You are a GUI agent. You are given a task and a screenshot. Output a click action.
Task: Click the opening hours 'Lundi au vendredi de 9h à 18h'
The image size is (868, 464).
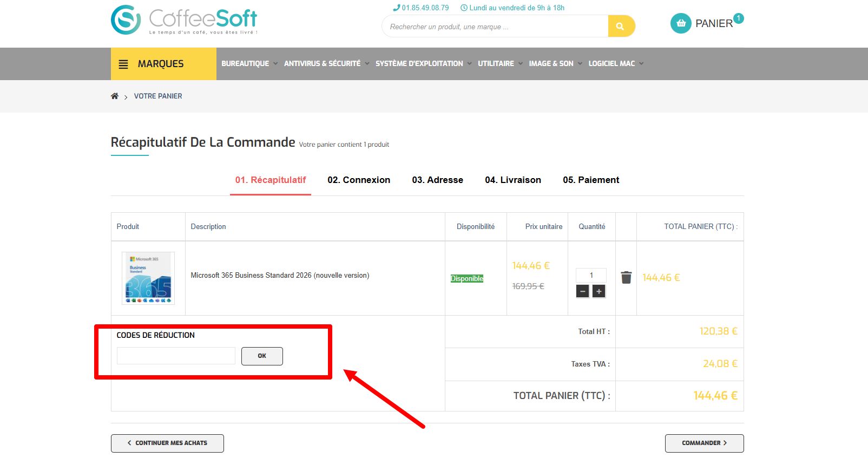(512, 8)
